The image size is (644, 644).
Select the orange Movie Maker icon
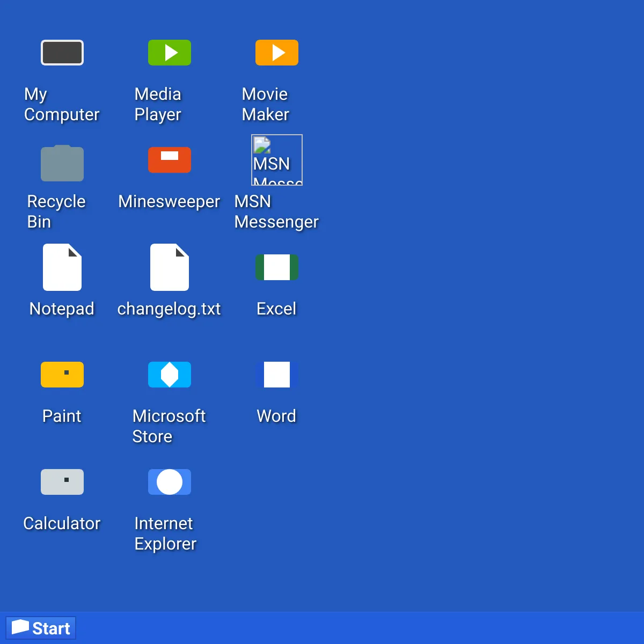(277, 53)
